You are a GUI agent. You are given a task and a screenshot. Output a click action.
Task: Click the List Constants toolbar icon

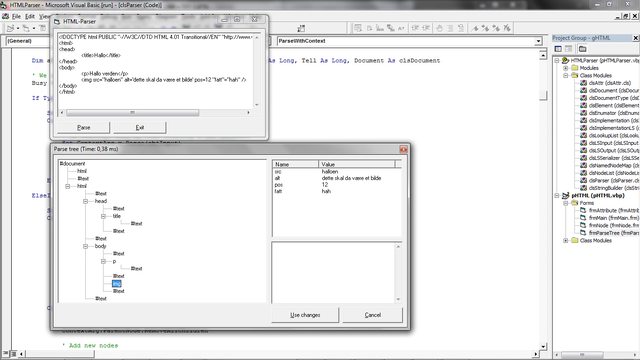tap(369, 28)
